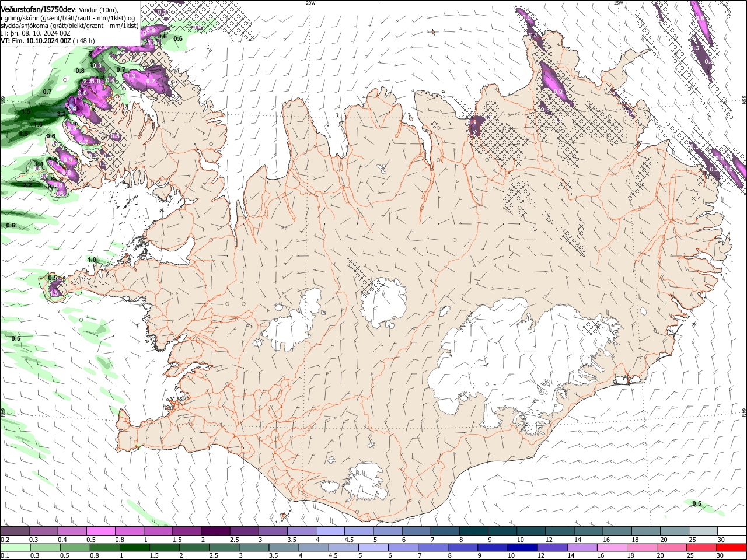Click the pale lavender 4 swatch in upper legend row
This screenshot has width=747, height=560.
click(330, 531)
